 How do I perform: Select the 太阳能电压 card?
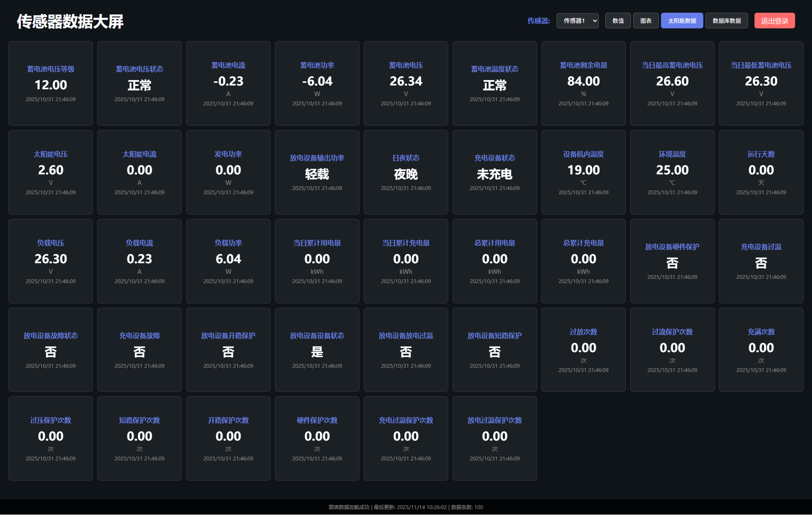51,172
